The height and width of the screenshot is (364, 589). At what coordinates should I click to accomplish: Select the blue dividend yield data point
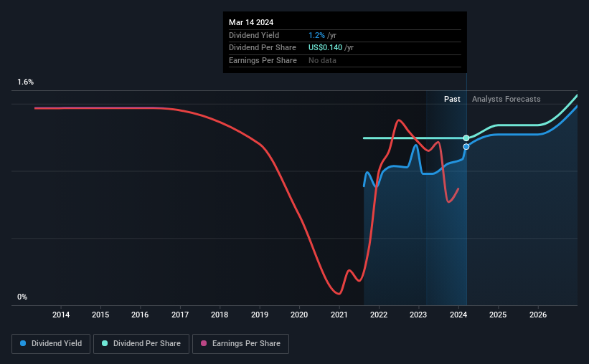coord(466,147)
